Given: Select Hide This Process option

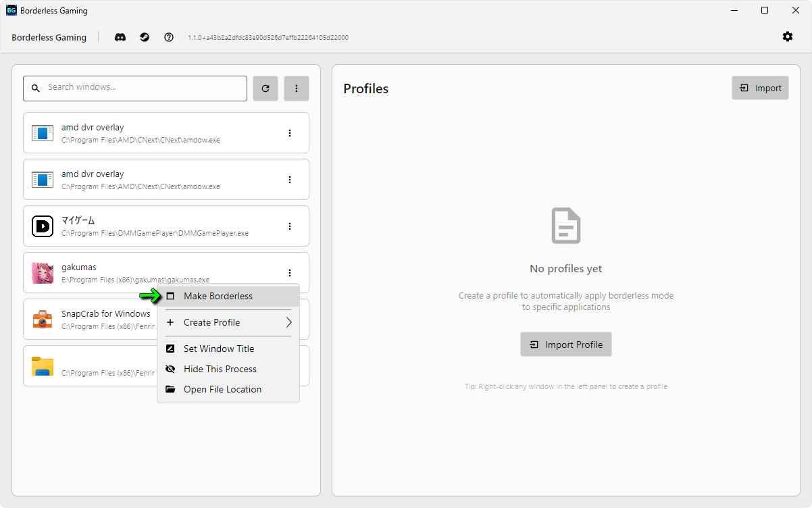Looking at the screenshot, I should click(220, 369).
